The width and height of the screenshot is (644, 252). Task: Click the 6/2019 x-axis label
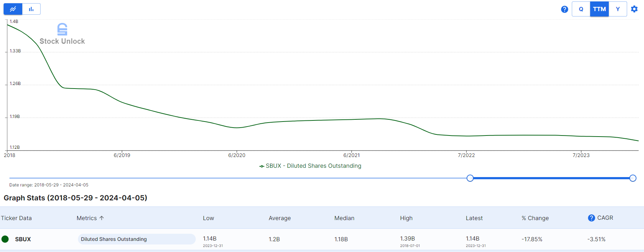coord(122,155)
